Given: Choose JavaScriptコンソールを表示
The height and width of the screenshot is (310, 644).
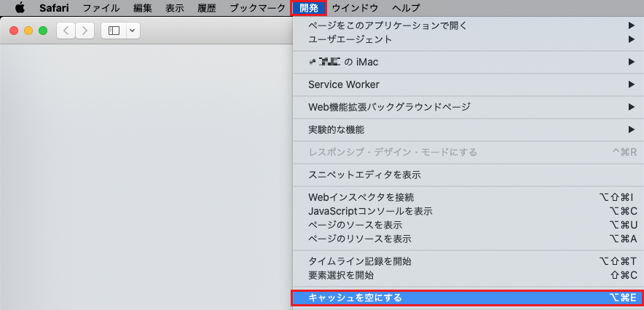Looking at the screenshot, I should tap(468, 212).
